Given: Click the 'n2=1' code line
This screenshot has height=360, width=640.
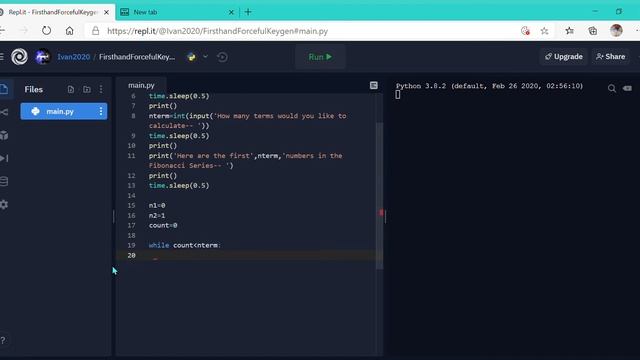Looking at the screenshot, I should click(x=157, y=216).
